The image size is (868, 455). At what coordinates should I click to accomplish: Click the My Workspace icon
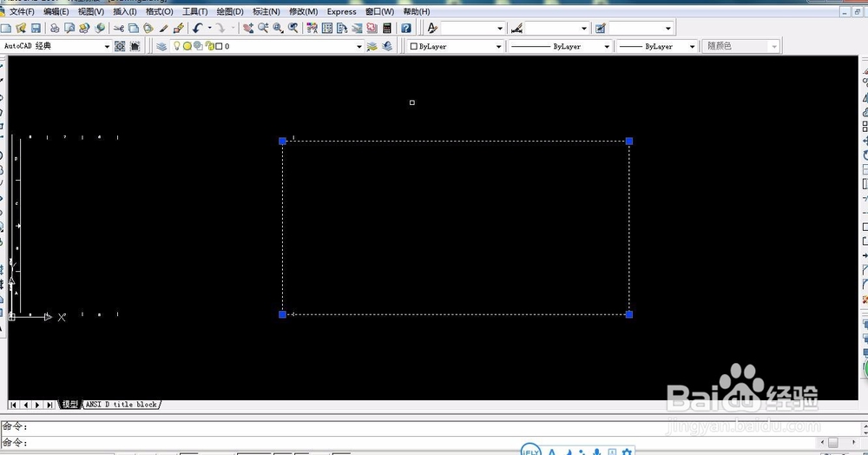pyautogui.click(x=135, y=47)
